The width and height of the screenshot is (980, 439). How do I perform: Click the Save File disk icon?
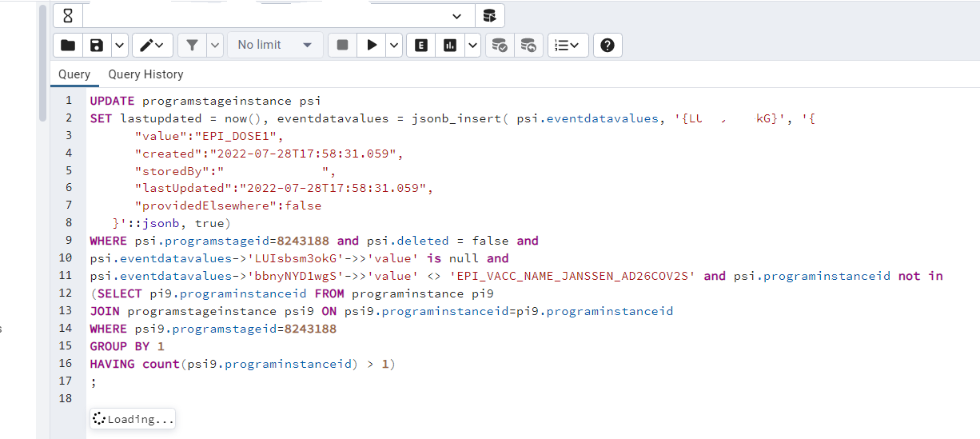pyautogui.click(x=97, y=46)
